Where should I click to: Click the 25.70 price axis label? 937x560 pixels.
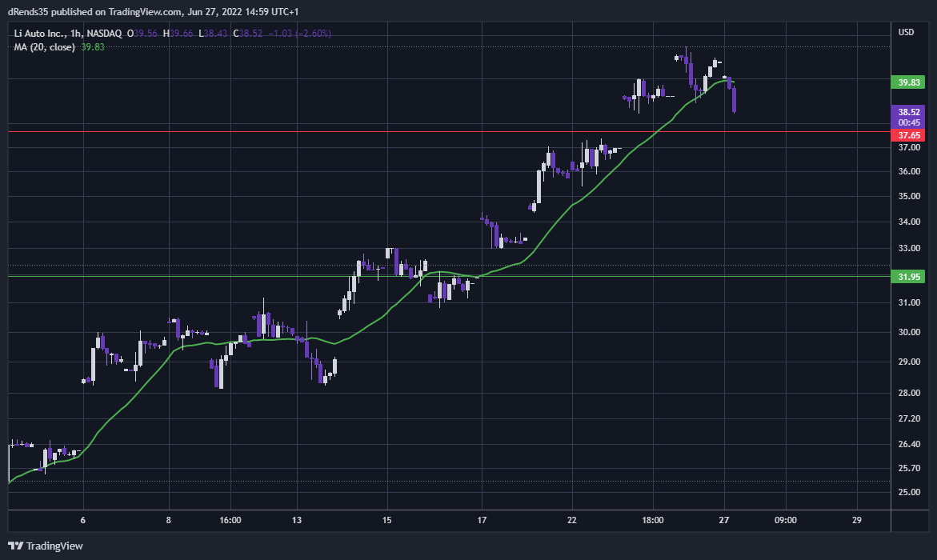pyautogui.click(x=909, y=468)
